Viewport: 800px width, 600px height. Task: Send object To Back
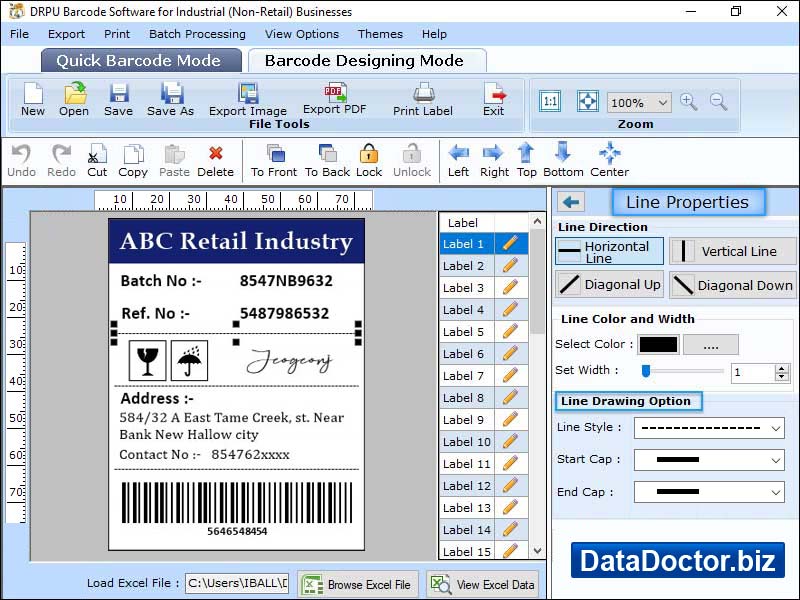pyautogui.click(x=328, y=160)
